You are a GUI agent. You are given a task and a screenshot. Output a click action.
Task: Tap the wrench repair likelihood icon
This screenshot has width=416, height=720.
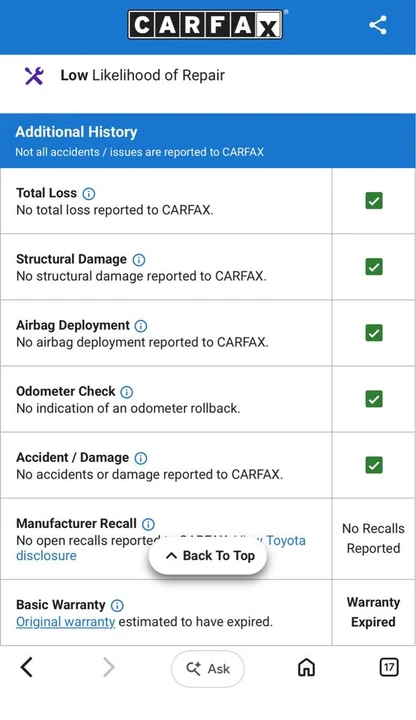click(x=34, y=76)
